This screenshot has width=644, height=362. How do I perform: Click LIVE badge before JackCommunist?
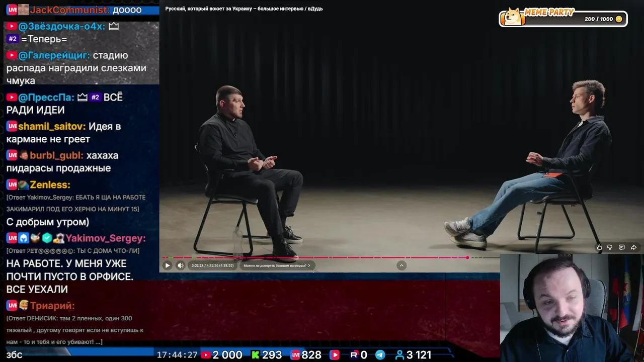coord(12,10)
